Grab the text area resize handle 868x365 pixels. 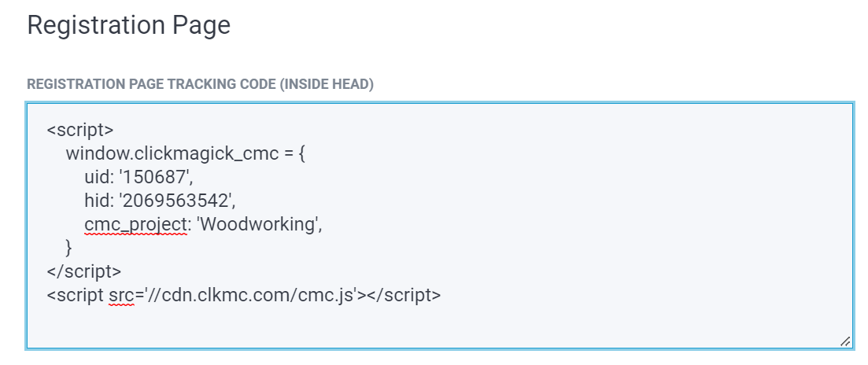[x=844, y=341]
